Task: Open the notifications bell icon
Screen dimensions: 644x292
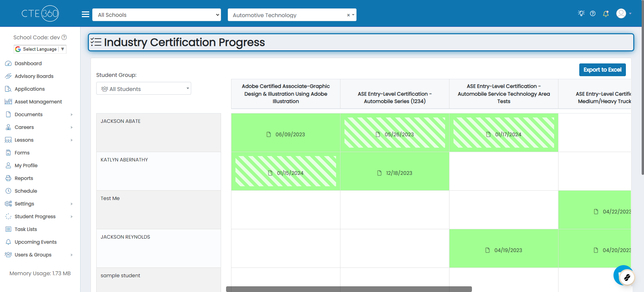Action: tap(606, 13)
